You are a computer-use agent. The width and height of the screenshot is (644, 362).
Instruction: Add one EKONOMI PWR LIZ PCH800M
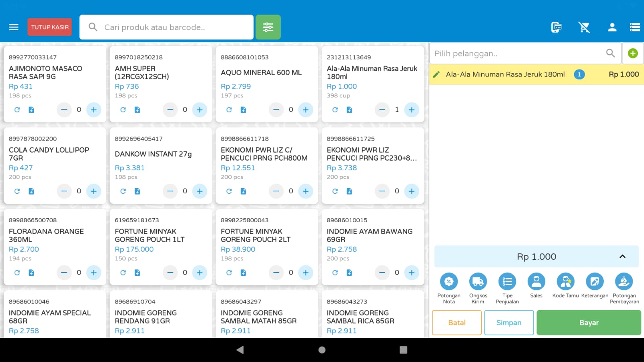[x=306, y=191]
